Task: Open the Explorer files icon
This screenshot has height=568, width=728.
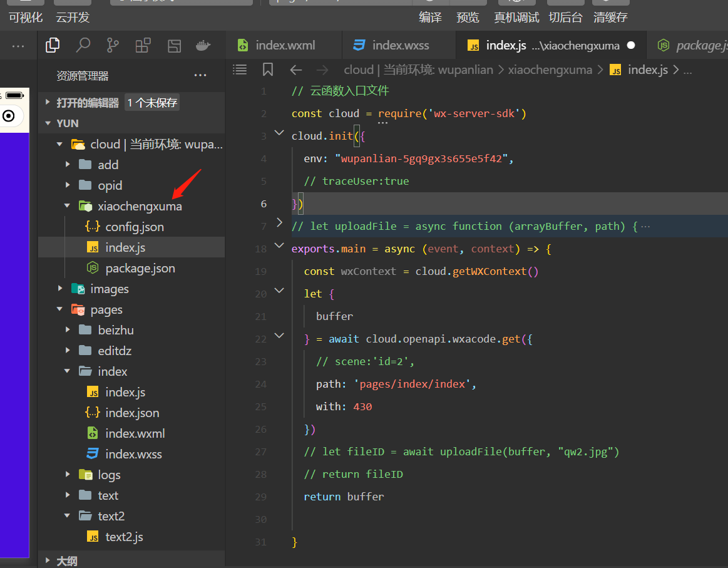Action: pos(53,45)
